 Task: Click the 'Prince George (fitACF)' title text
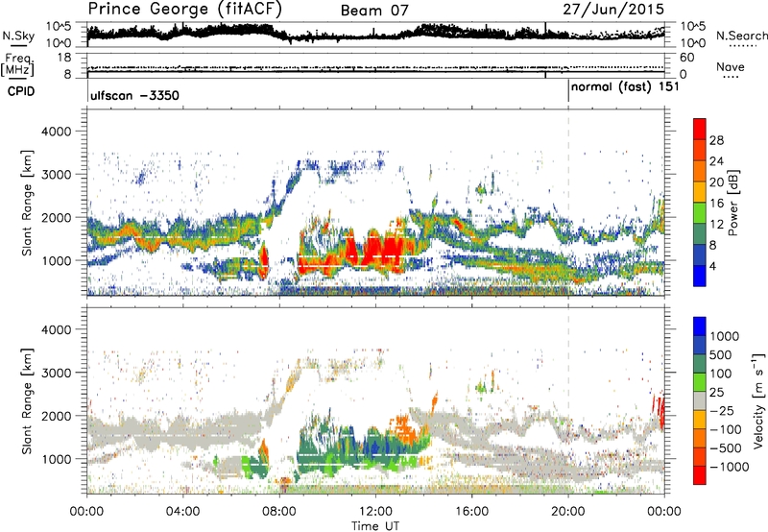point(184,9)
